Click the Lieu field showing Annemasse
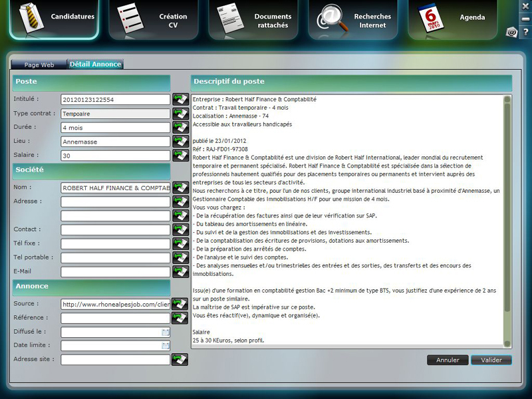Image resolution: width=532 pixels, height=399 pixels. (x=115, y=142)
